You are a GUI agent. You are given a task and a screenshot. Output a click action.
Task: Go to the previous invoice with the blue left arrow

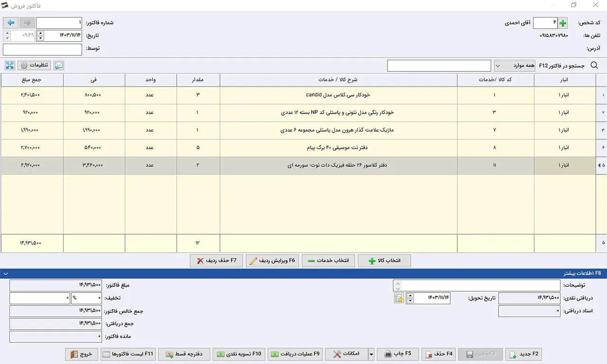[x=11, y=23]
